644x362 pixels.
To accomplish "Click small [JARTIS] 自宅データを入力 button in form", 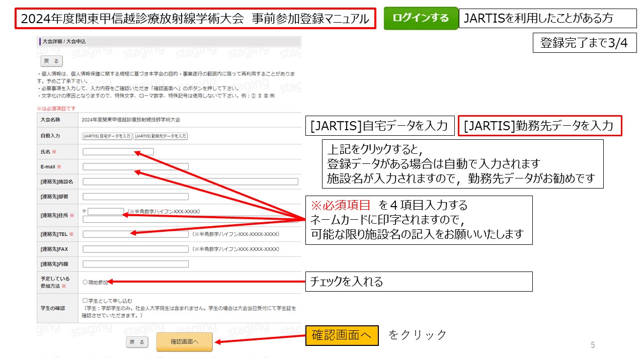I will click(107, 136).
